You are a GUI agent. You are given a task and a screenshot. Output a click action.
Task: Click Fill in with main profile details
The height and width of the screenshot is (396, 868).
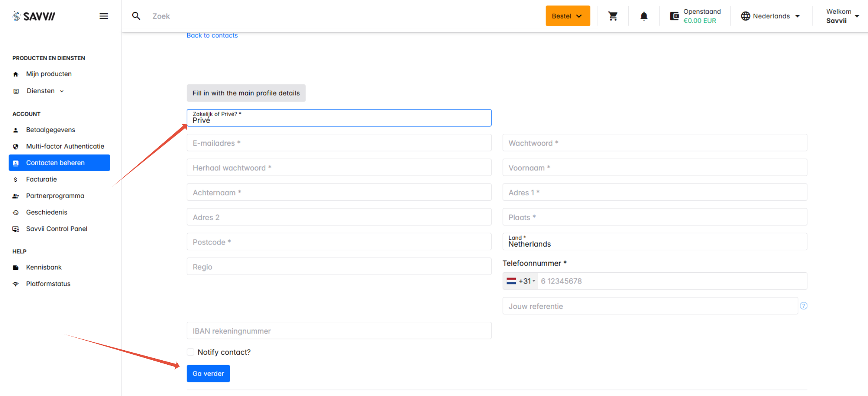pos(246,93)
